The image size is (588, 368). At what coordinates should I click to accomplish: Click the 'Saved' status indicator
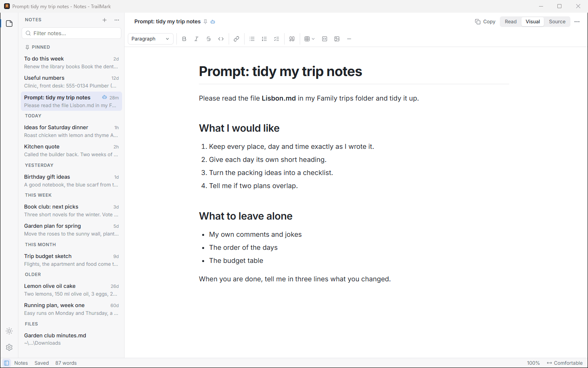coord(42,363)
